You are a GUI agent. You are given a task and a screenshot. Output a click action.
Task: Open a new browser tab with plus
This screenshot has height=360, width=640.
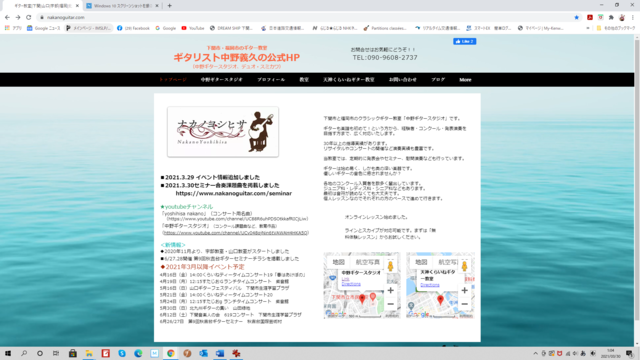click(x=169, y=6)
